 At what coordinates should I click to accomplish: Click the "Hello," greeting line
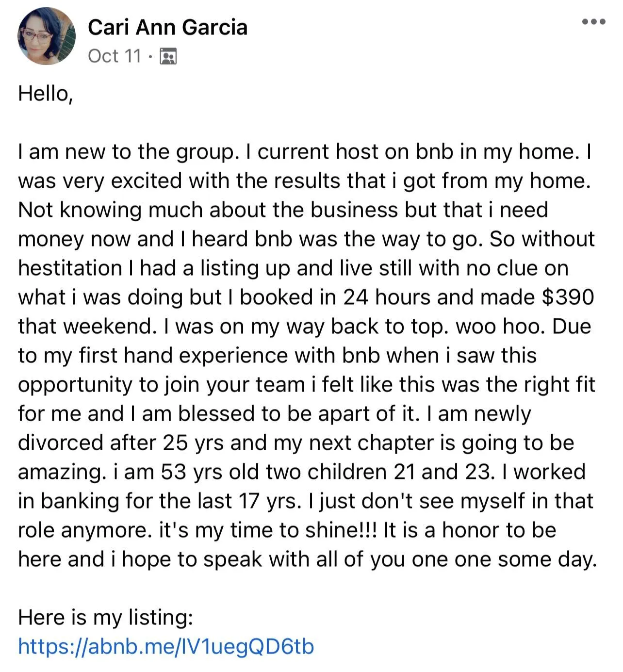tap(46, 93)
